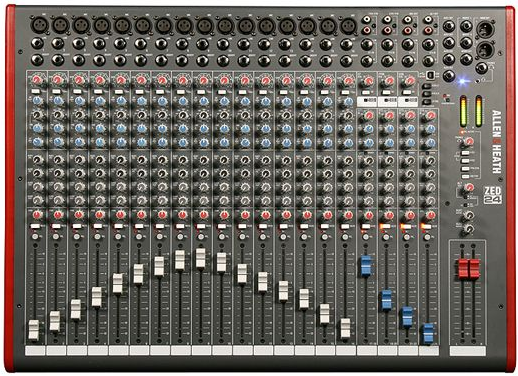Click the USB type-B port

click(x=430, y=75)
